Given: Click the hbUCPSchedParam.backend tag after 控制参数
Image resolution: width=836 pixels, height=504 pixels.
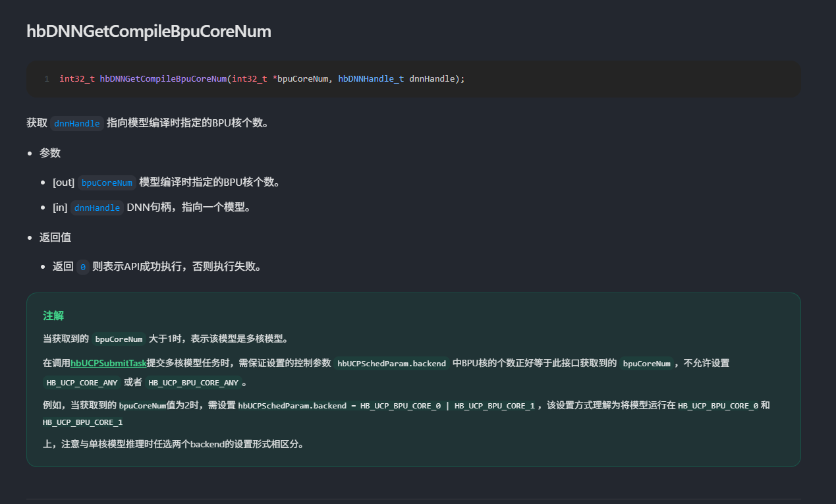Looking at the screenshot, I should point(391,363).
